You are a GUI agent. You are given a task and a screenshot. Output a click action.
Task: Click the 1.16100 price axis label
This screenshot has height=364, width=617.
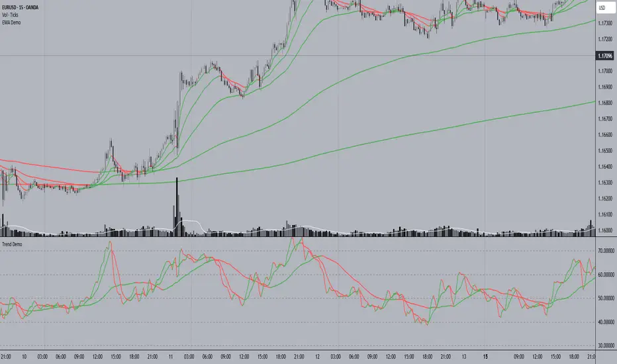point(605,214)
